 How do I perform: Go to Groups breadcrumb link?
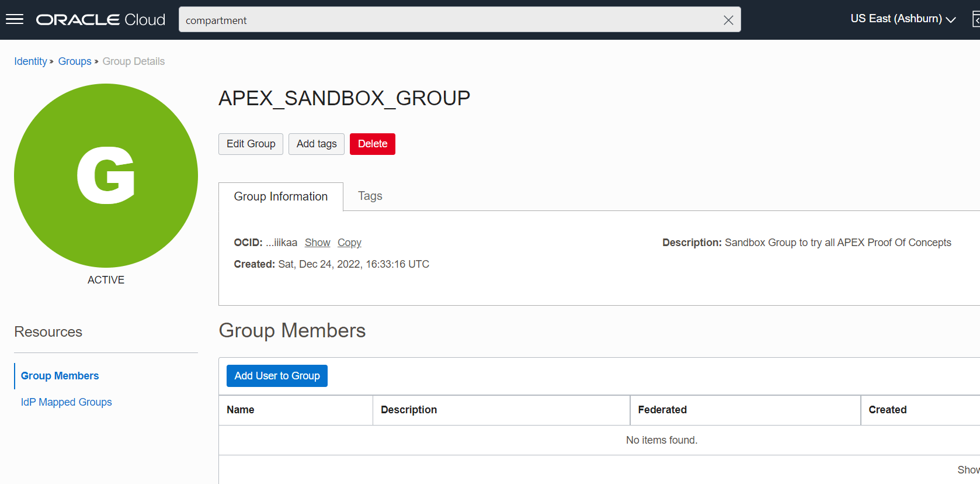[x=75, y=61]
